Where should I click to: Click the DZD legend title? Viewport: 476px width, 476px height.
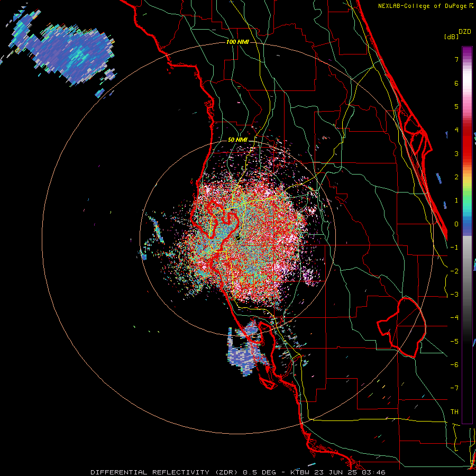[x=465, y=32]
